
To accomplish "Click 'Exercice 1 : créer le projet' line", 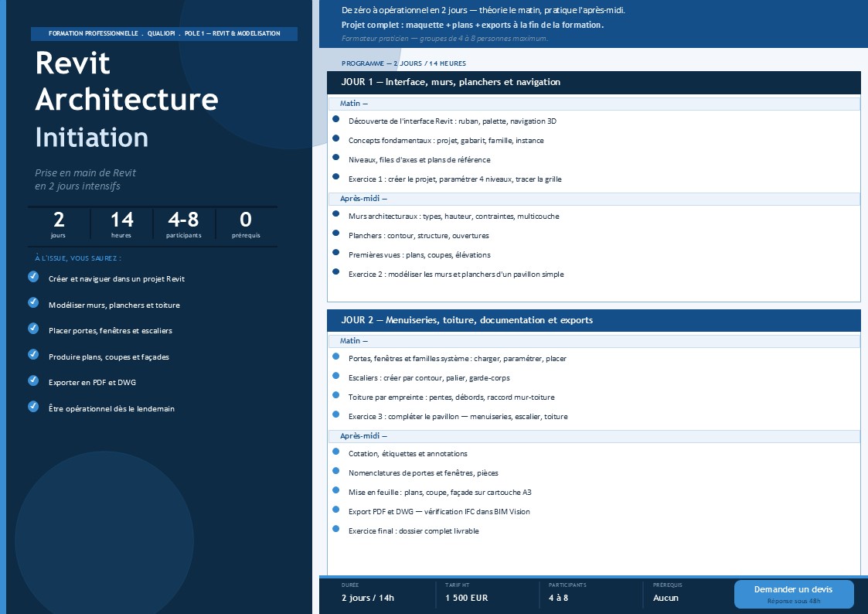I will click(455, 179).
